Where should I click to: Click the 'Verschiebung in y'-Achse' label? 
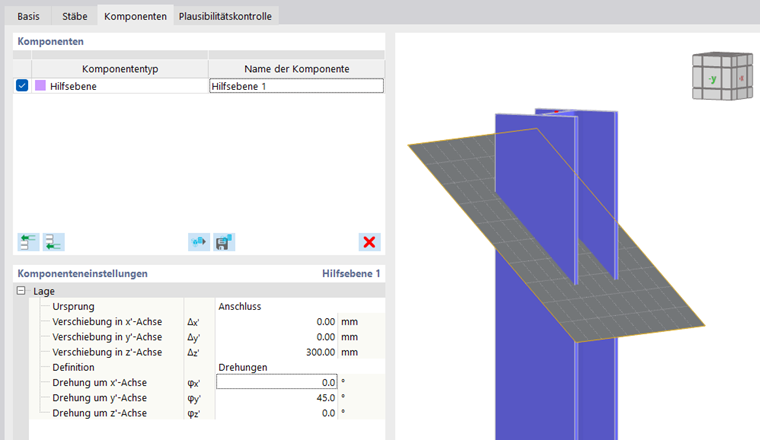tap(107, 337)
